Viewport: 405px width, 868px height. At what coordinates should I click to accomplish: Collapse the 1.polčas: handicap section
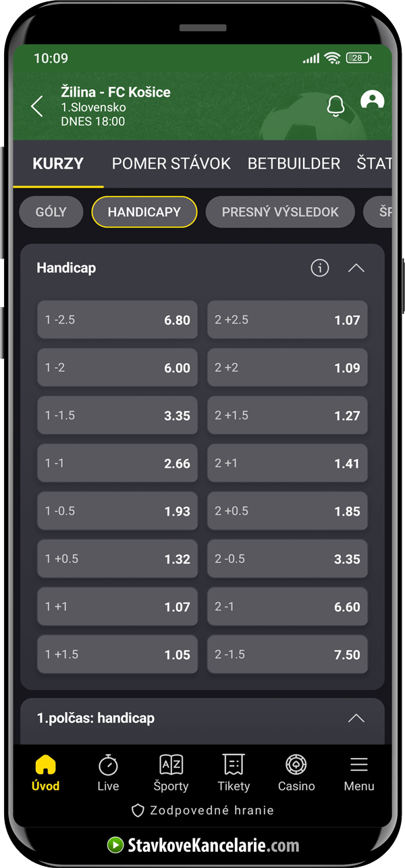(356, 718)
